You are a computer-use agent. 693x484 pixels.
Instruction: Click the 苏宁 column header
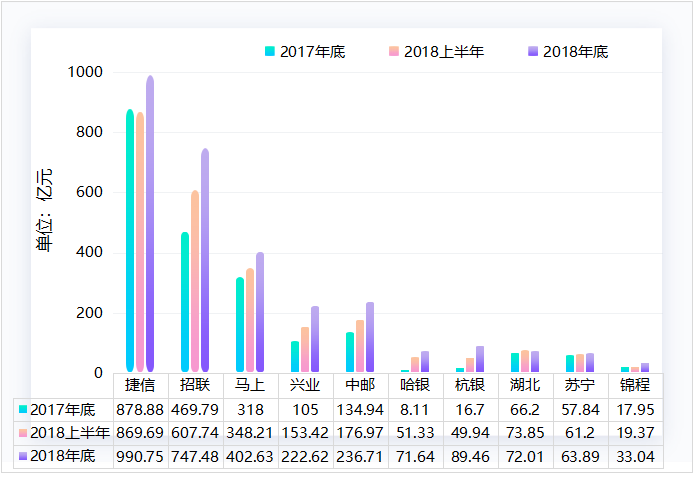[x=580, y=385]
